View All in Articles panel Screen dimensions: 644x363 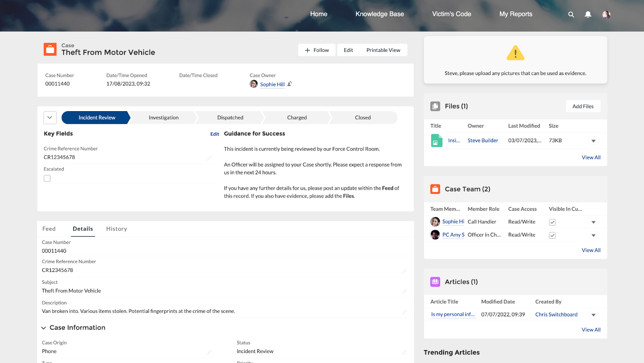click(591, 330)
